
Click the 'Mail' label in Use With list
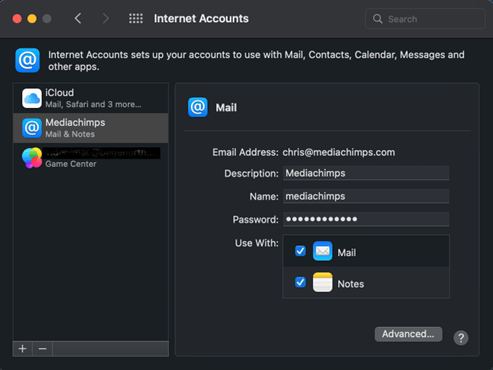coord(347,253)
